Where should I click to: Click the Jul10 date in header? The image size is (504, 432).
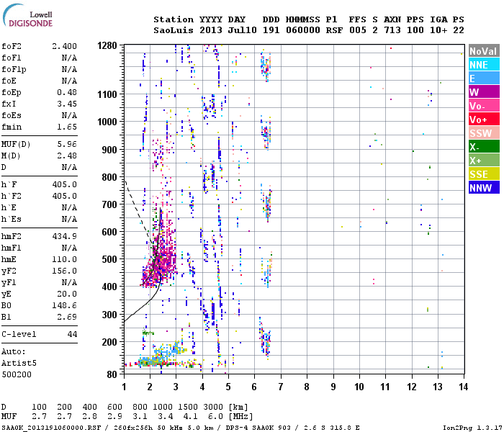click(242, 30)
